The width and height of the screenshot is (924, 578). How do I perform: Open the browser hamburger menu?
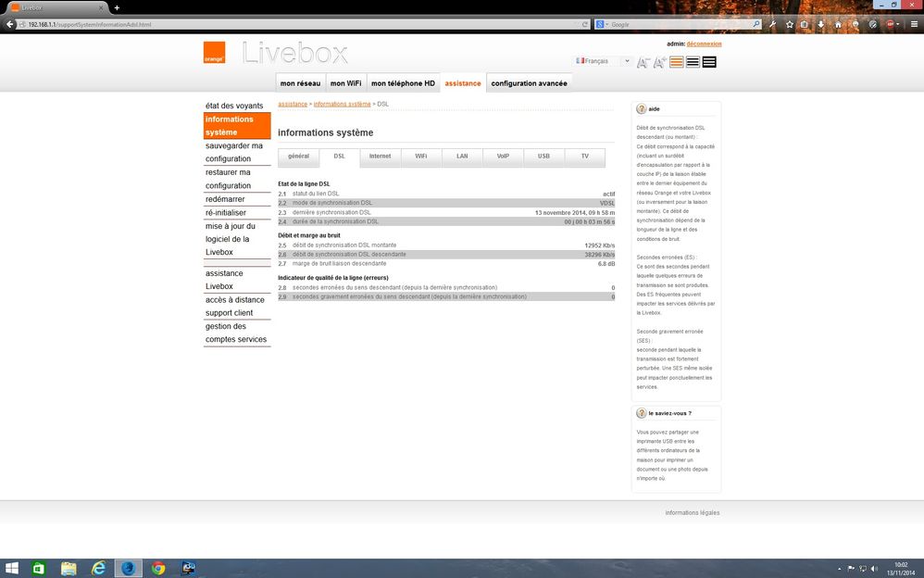[x=914, y=24]
